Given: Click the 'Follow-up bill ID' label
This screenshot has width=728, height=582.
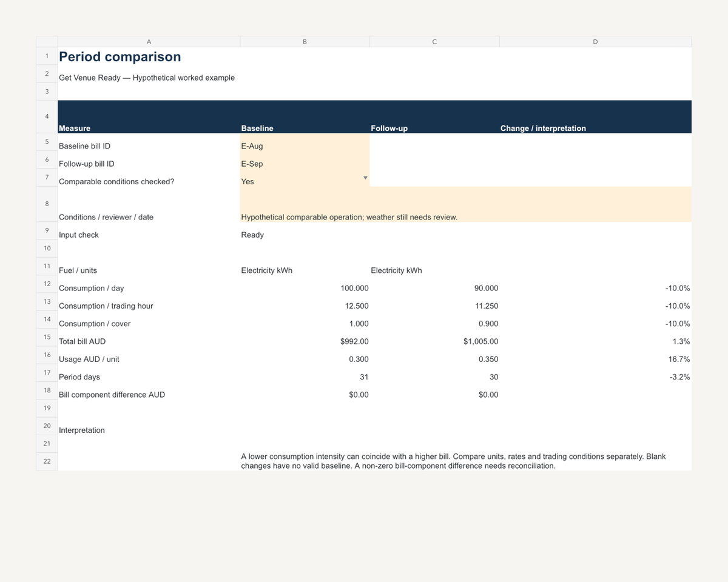Looking at the screenshot, I should tap(86, 164).
